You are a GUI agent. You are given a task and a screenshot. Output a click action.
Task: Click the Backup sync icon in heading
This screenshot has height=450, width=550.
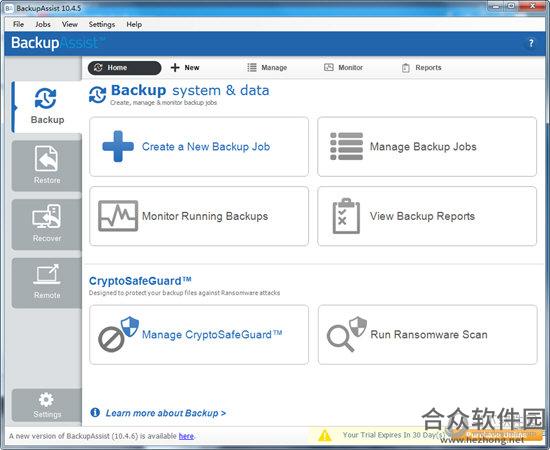[98, 95]
